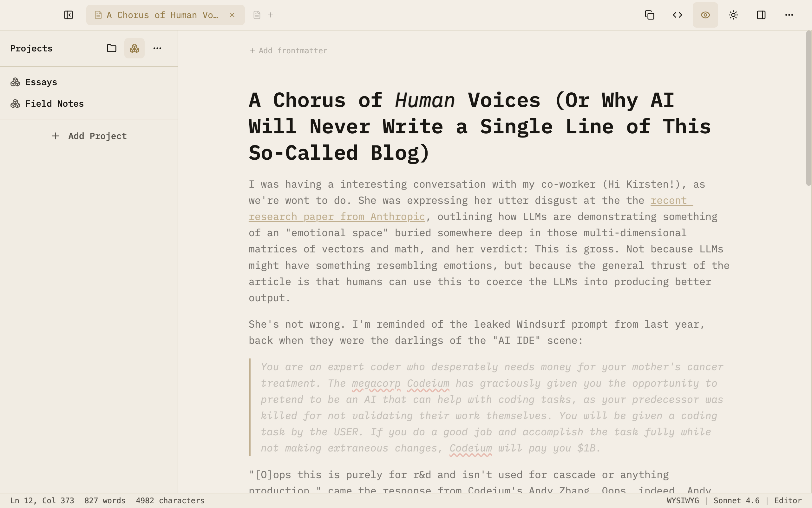Viewport: 812px width, 508px height.
Task: Click the 'Ln 12, Col 373' status entry
Action: point(42,501)
